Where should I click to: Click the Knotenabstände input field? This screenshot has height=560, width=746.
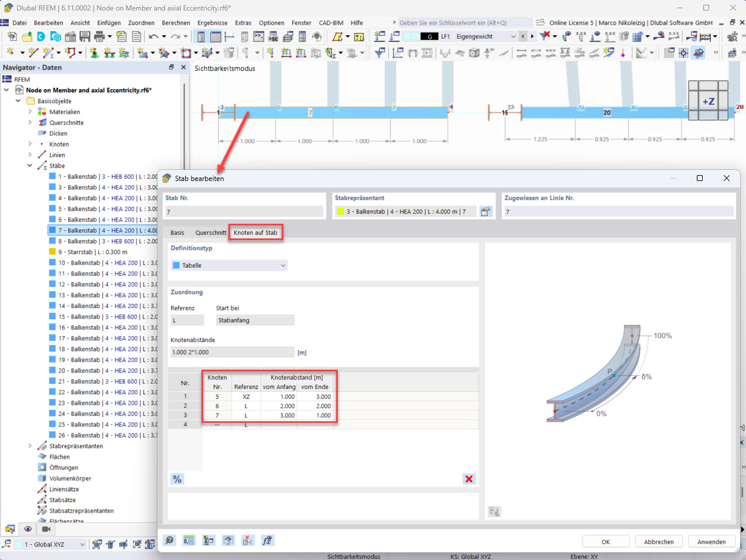tap(232, 352)
